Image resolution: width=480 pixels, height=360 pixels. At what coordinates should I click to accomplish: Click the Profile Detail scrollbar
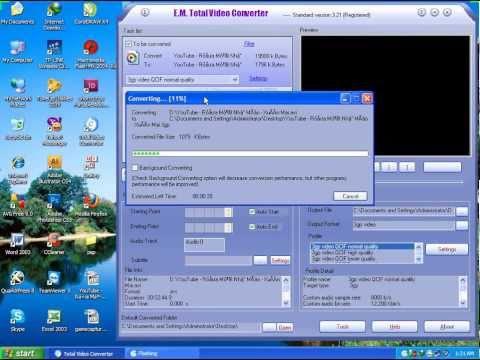pos(463,291)
